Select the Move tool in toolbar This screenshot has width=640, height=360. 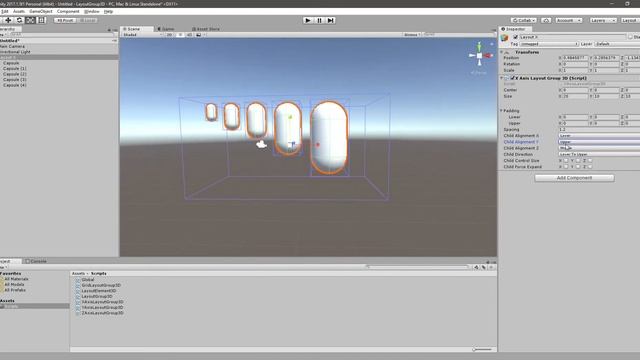coord(8,20)
